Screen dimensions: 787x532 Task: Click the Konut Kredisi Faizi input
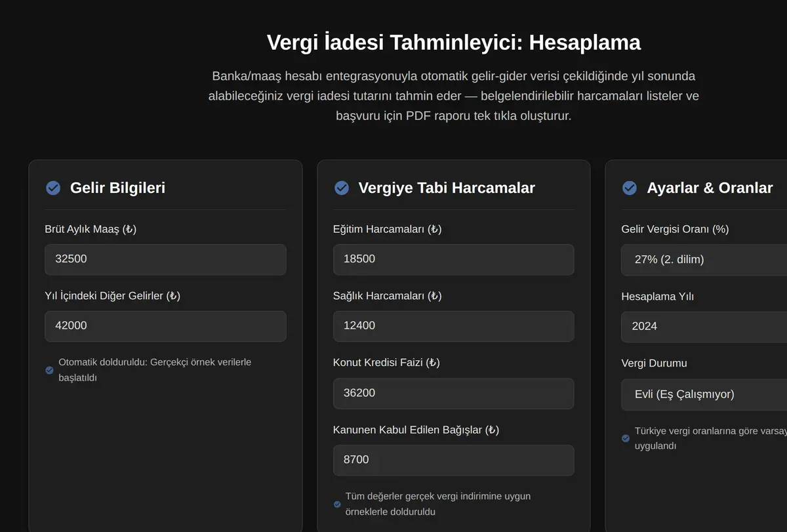pos(454,393)
